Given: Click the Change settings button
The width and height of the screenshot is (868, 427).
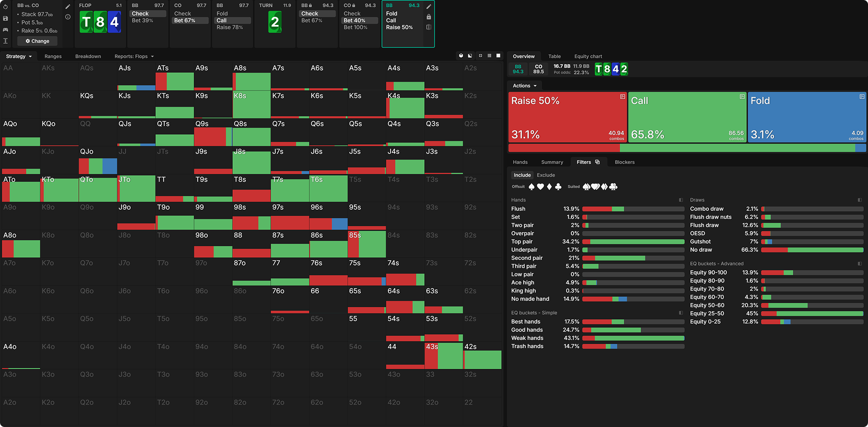Looking at the screenshot, I should (37, 41).
